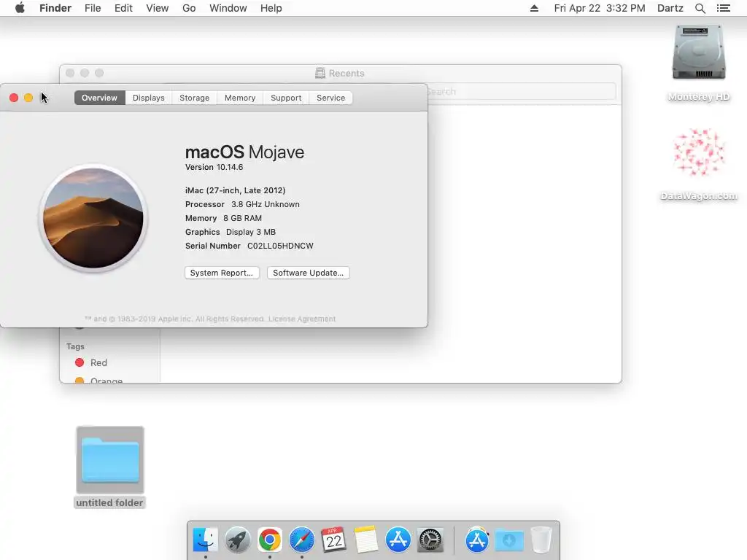This screenshot has width=747, height=560.
Task: Open the Help menu
Action: pos(271,8)
